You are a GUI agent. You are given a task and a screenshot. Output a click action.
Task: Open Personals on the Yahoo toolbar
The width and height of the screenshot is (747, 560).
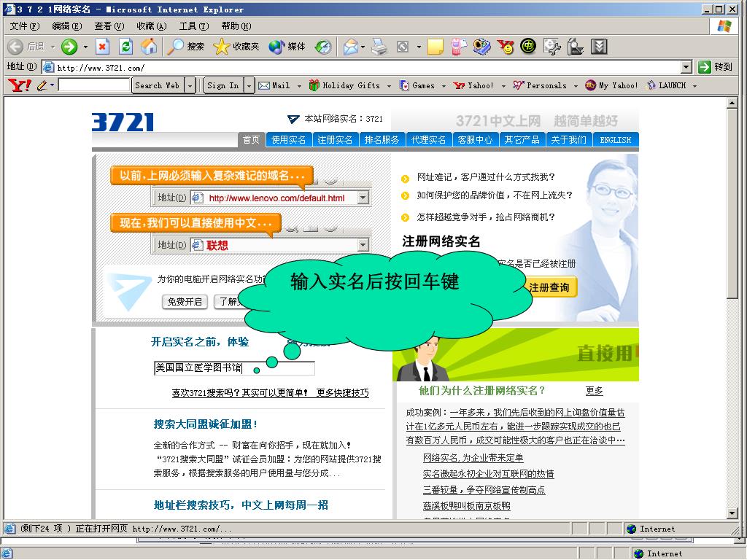pos(541,86)
